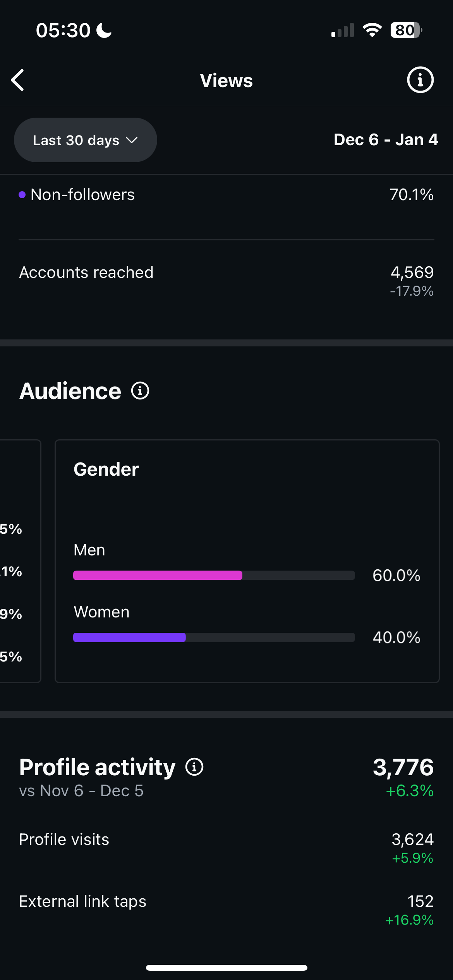Tap the chevron in the date filter
453x980 pixels.
coord(132,140)
